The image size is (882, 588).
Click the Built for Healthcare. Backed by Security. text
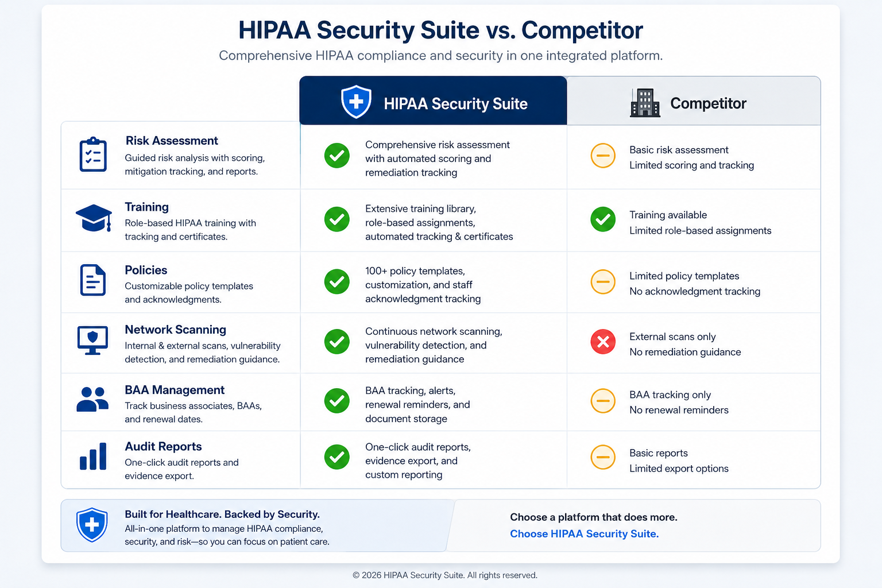pos(222,514)
